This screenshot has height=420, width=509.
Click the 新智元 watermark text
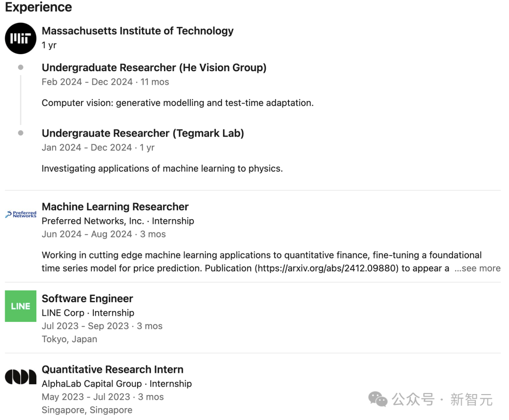(471, 400)
